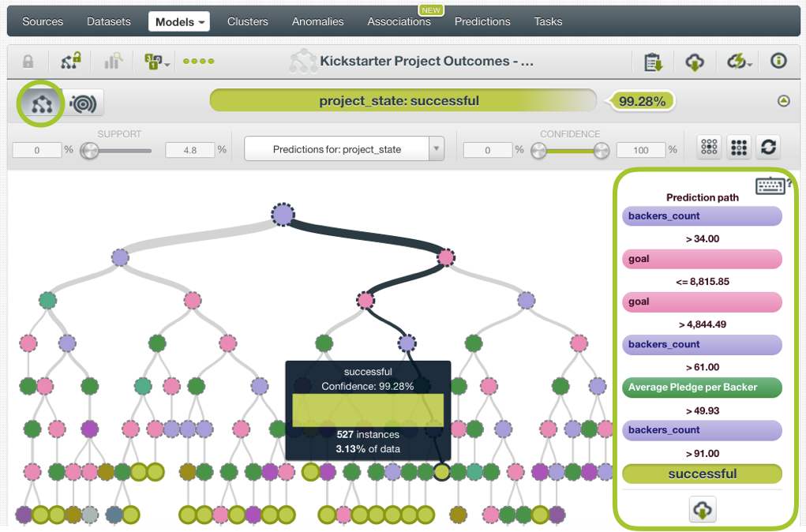806x532 pixels.
Task: Open the Datasets menu item
Action: (108, 21)
